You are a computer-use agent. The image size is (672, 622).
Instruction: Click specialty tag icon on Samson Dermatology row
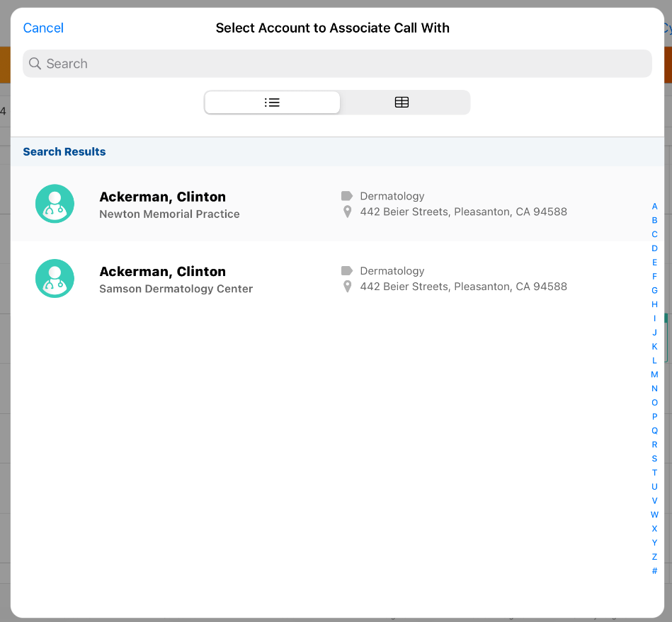[x=347, y=271]
